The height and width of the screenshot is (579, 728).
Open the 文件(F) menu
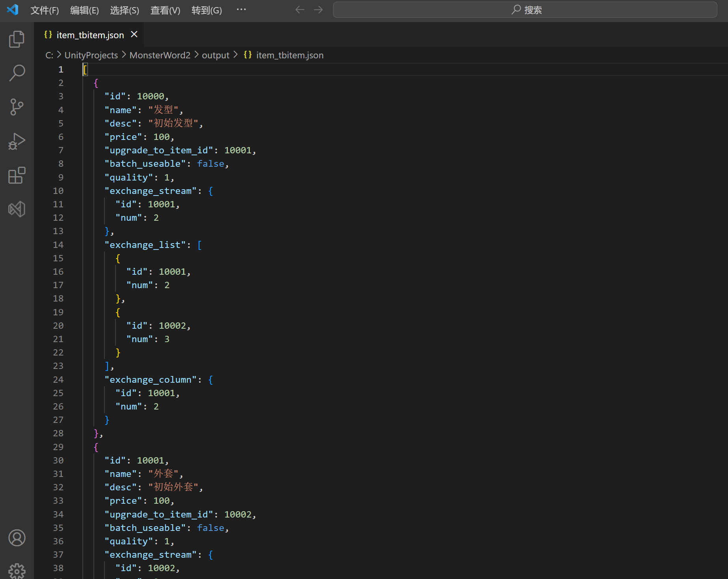(x=45, y=10)
